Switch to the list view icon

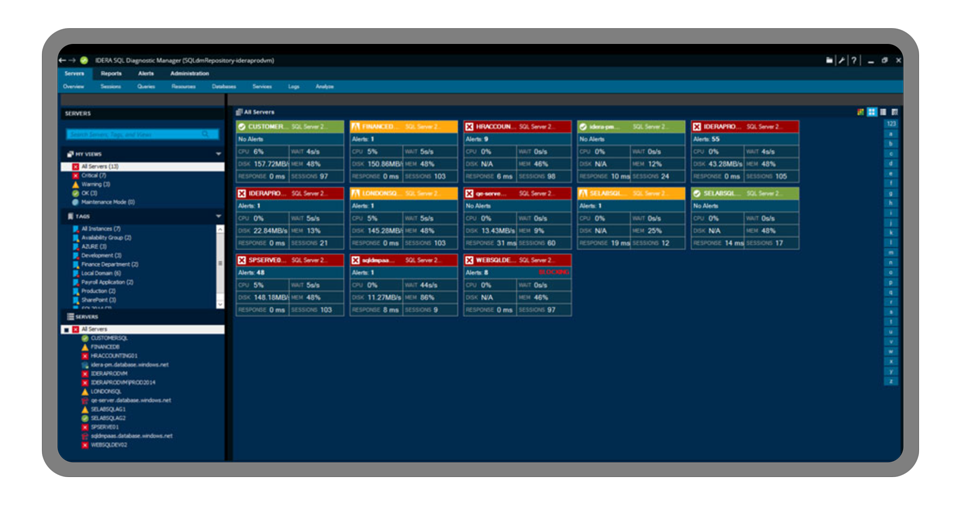[x=883, y=112]
